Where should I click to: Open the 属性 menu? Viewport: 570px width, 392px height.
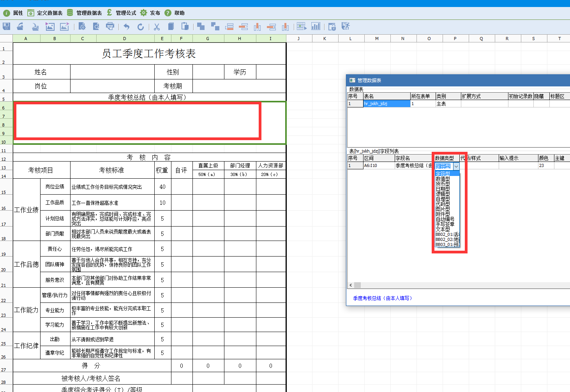coord(13,13)
